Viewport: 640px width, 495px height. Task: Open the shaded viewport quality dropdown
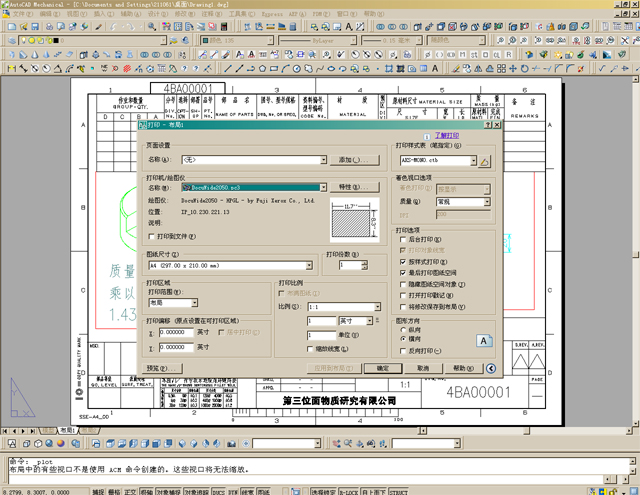point(487,202)
